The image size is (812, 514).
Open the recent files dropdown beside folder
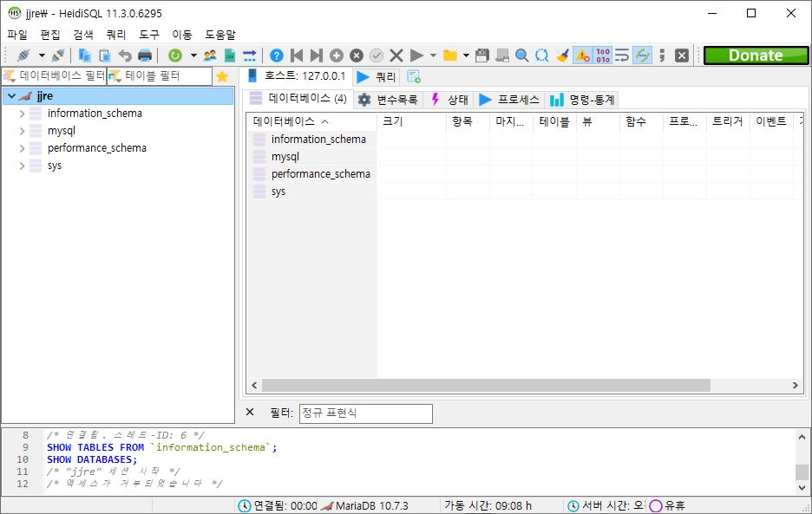[466, 55]
